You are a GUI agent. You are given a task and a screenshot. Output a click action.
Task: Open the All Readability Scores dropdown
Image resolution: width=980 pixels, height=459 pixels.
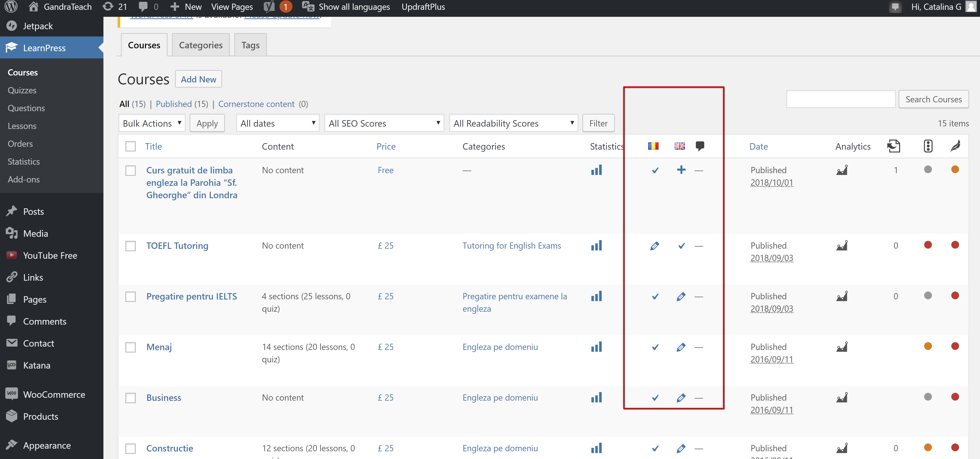[x=513, y=123]
